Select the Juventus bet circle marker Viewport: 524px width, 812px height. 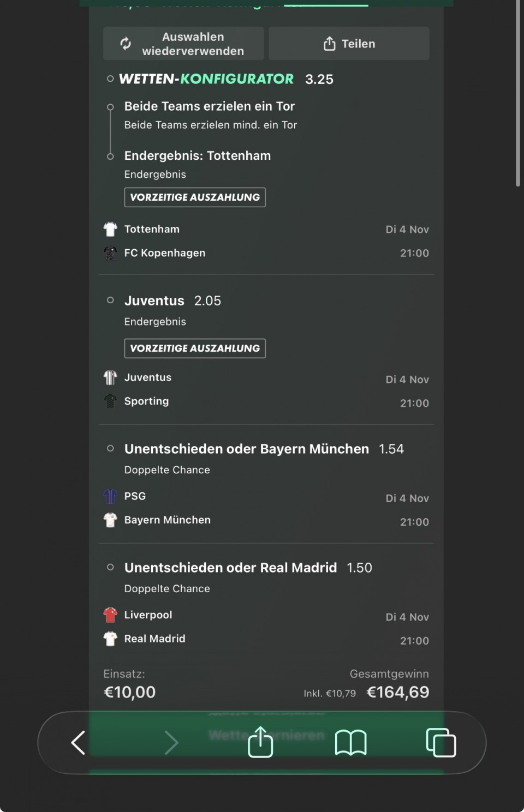pyautogui.click(x=110, y=300)
